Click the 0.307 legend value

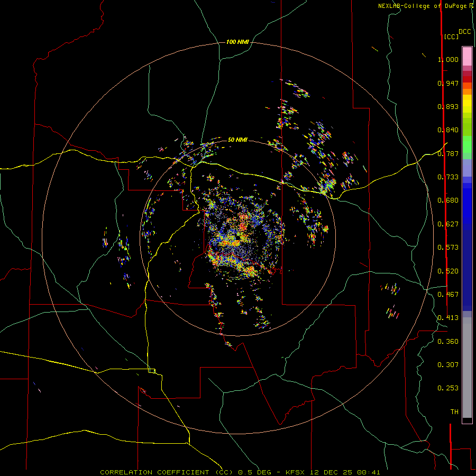pyautogui.click(x=448, y=364)
